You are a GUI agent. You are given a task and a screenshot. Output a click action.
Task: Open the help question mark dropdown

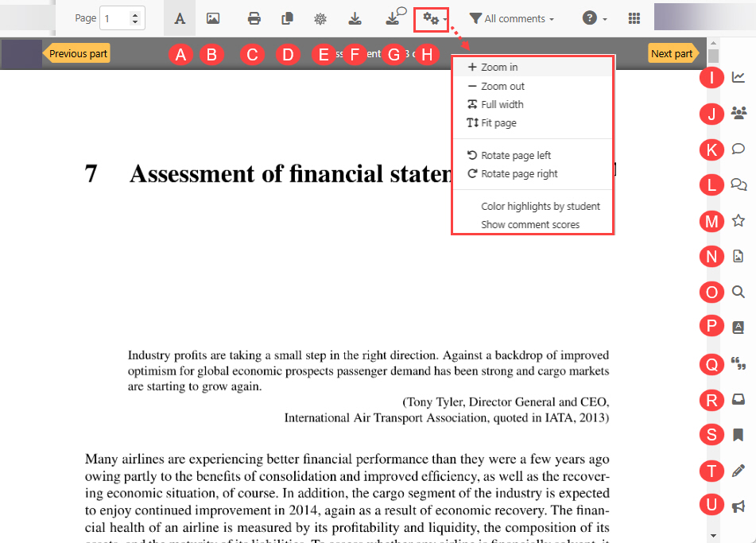point(595,18)
